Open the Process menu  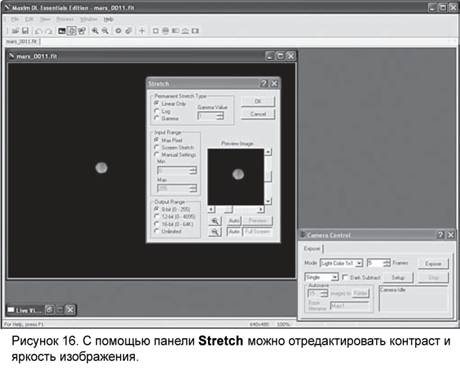pyautogui.click(x=65, y=19)
